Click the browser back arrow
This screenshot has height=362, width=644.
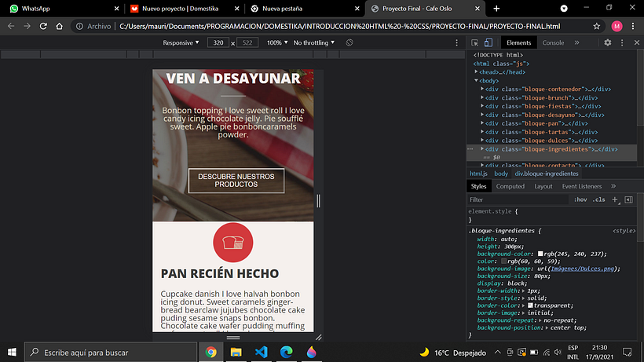click(x=11, y=26)
